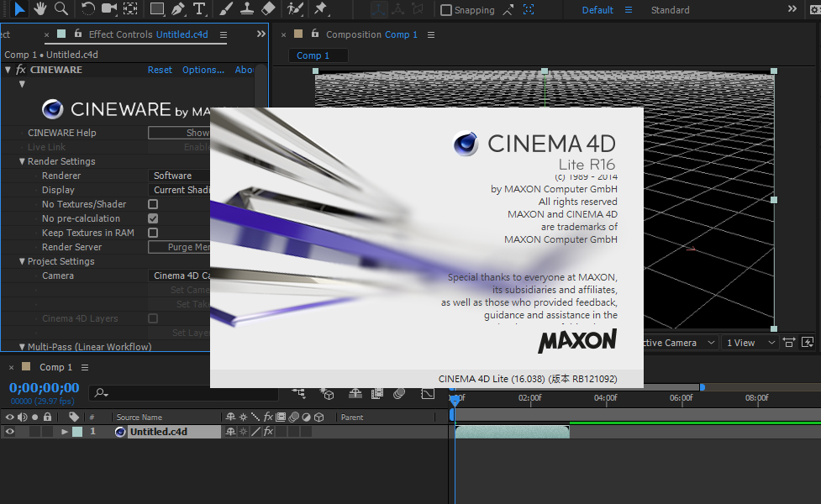Click the Local Axis Mode icon
The height and width of the screenshot is (504, 821).
378,9
